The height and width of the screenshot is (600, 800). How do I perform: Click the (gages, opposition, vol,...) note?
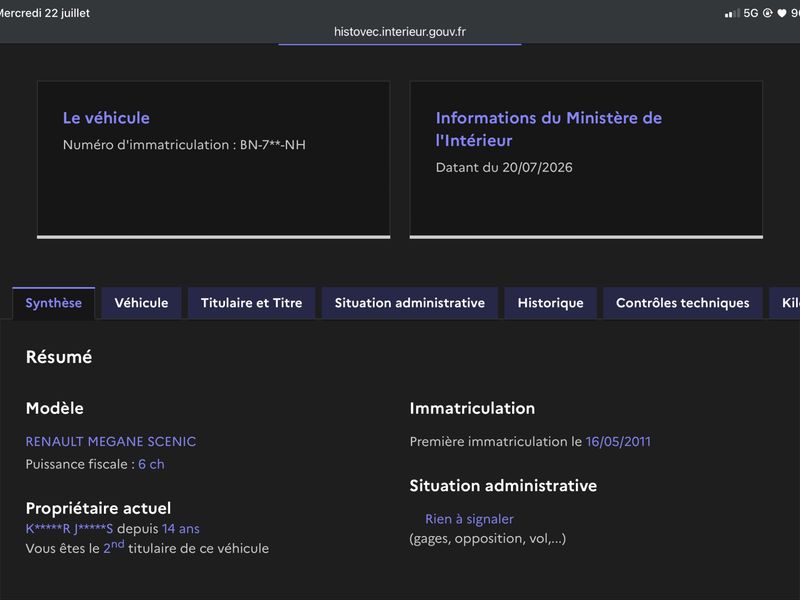coord(488,539)
